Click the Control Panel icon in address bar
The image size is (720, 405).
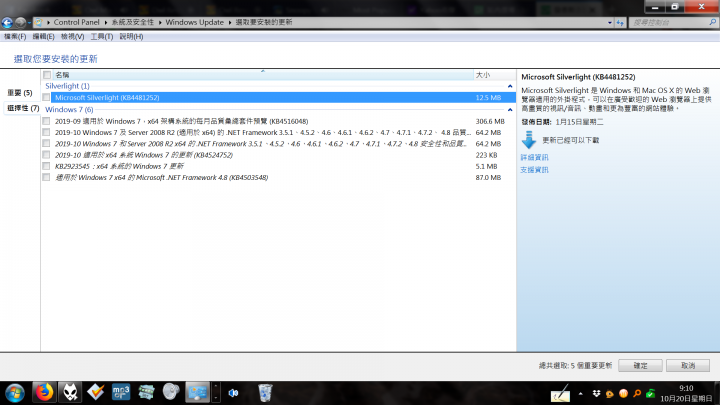pyautogui.click(x=39, y=22)
